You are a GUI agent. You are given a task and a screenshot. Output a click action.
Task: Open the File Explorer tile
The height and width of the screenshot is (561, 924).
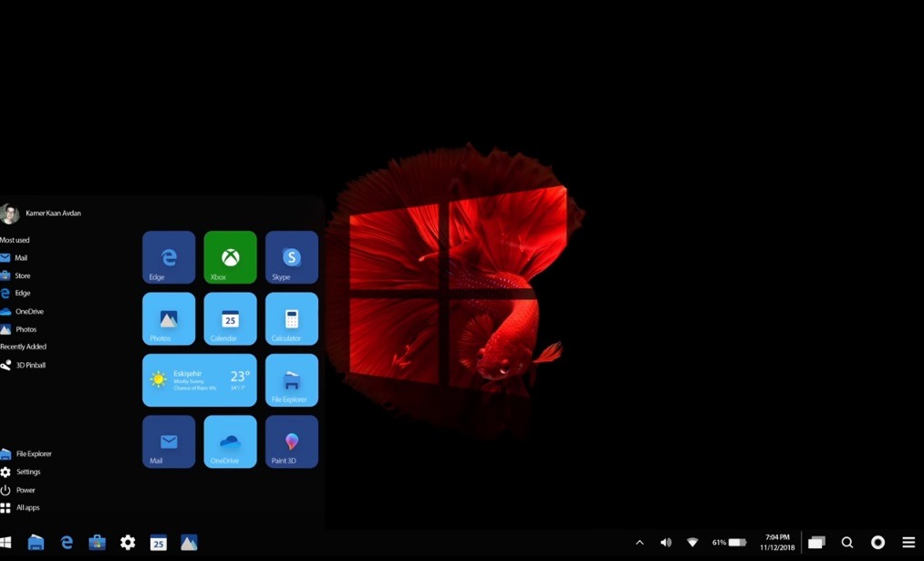pos(292,380)
